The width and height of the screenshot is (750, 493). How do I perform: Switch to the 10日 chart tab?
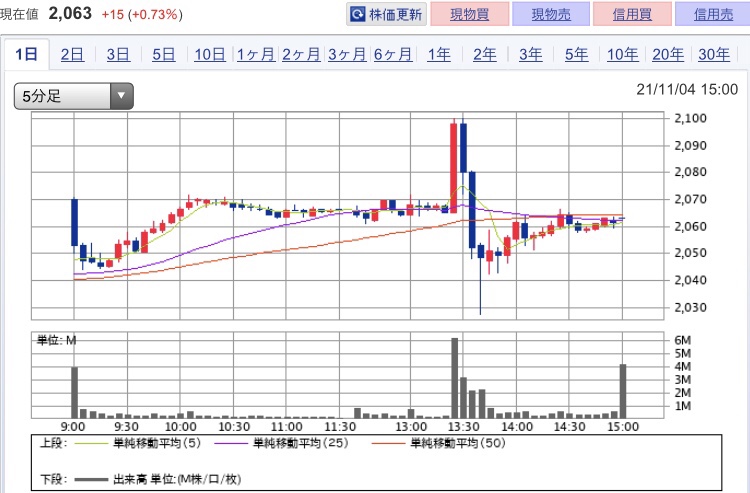point(210,55)
